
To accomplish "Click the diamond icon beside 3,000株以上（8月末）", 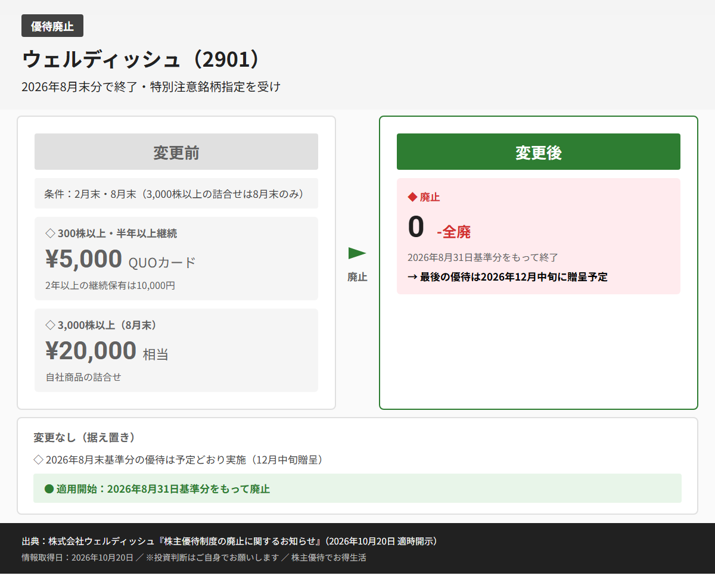I will point(50,325).
